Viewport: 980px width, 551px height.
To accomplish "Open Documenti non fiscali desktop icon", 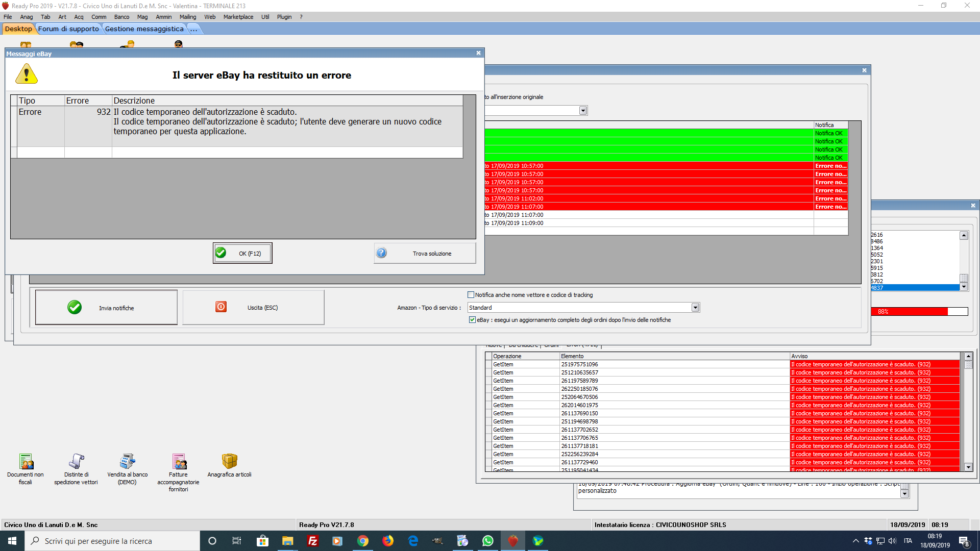I will (26, 462).
